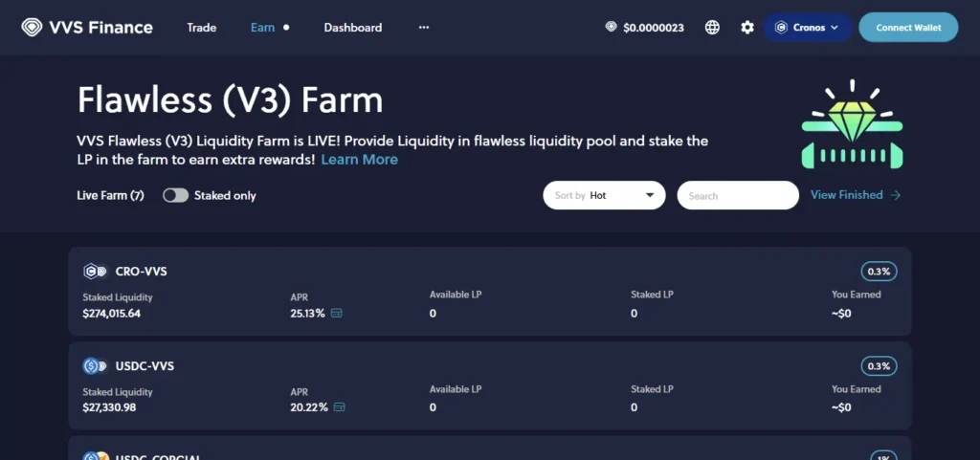Click the USDC-VVS pair token icon
This screenshot has height=460, width=980.
pos(94,365)
